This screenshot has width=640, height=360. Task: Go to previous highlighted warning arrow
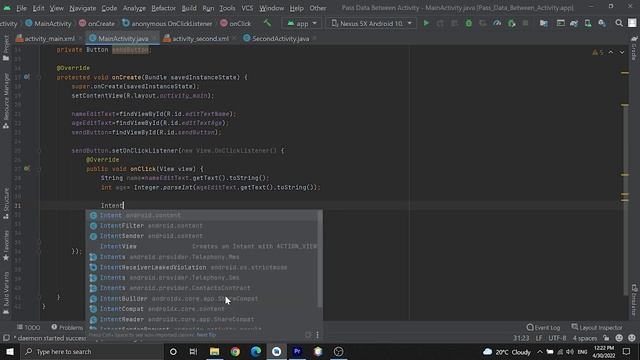(611, 52)
